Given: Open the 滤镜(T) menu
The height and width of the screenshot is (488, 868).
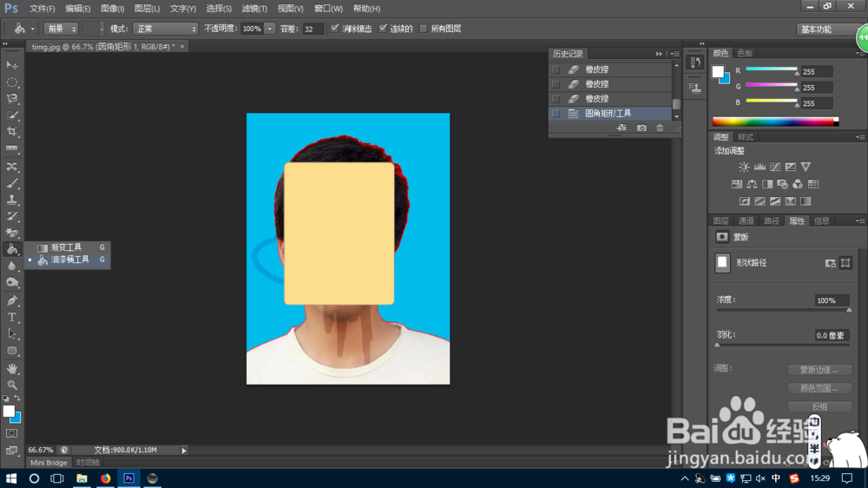Looking at the screenshot, I should pos(254,8).
